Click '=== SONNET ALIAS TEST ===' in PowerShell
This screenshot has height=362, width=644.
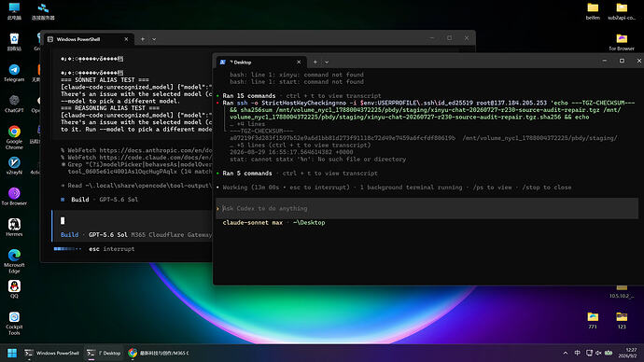click(105, 80)
